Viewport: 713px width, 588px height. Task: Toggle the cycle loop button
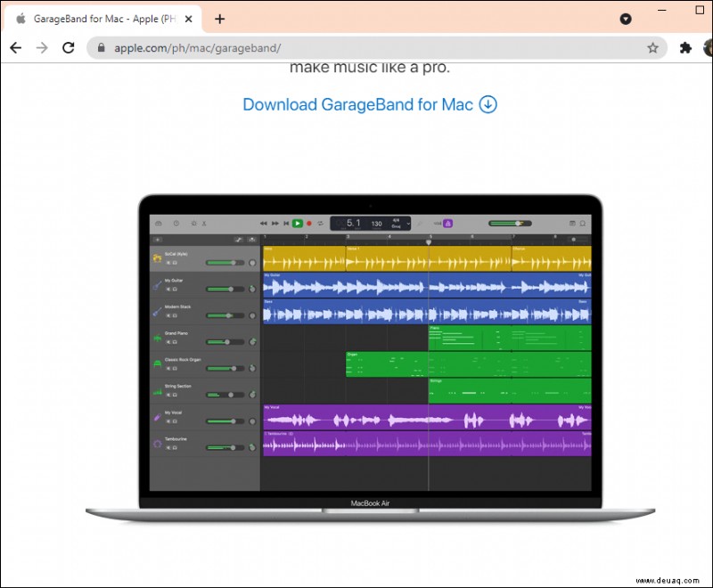(x=321, y=223)
